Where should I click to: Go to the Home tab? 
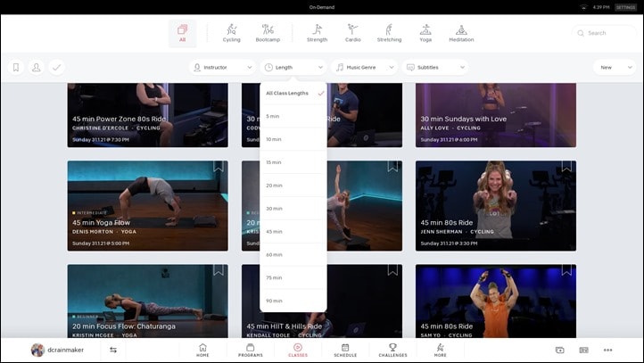coord(202,350)
